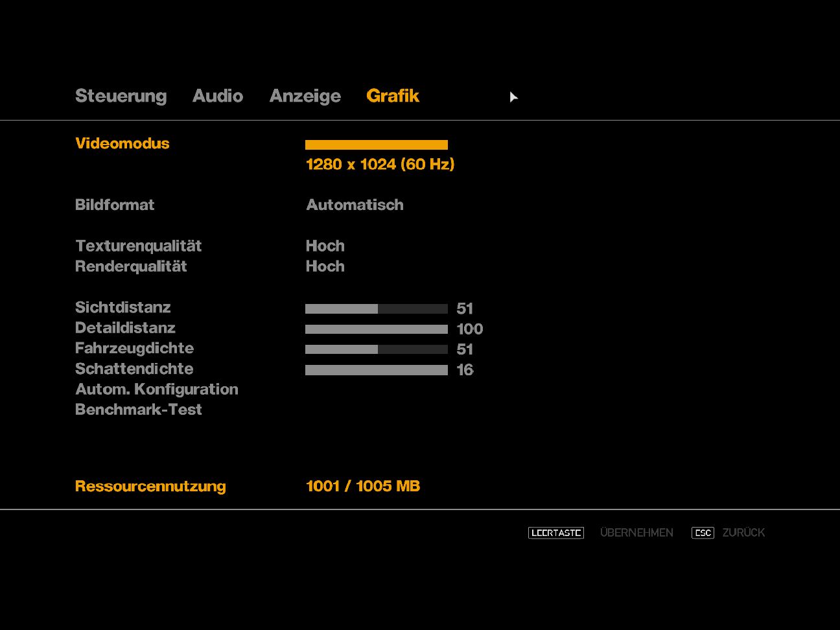Click the LEERTASTE key icon
Image resolution: width=840 pixels, height=630 pixels.
[x=556, y=533]
